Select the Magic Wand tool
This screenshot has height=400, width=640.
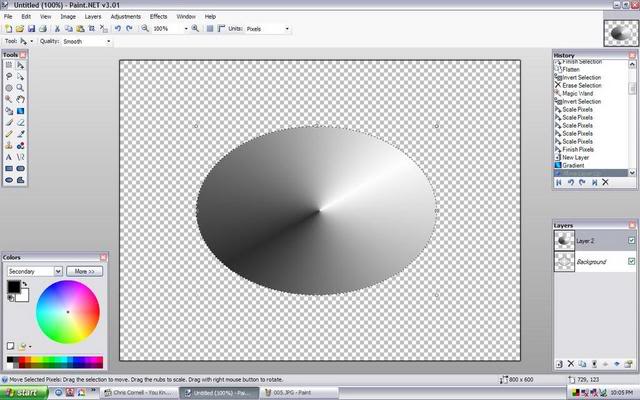(9, 99)
